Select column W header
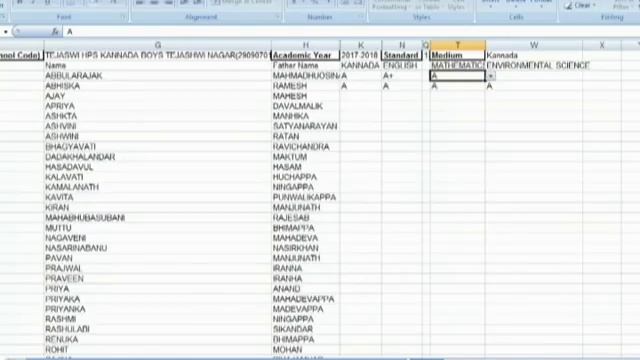 (x=534, y=45)
